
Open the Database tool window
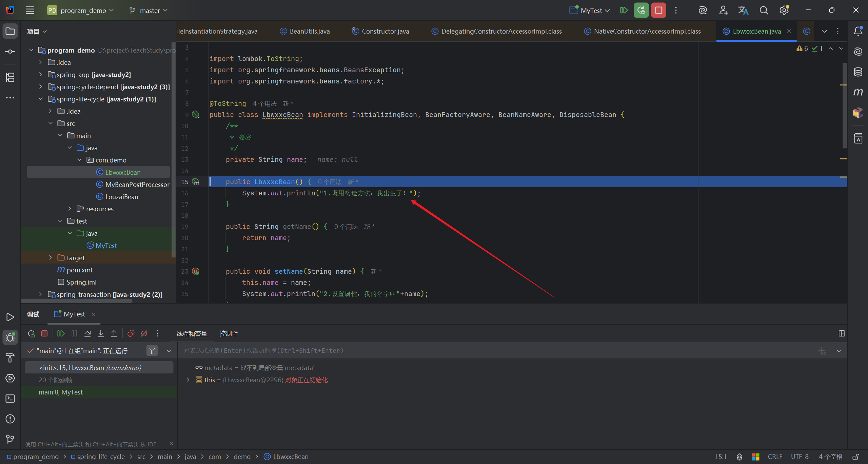[858, 72]
